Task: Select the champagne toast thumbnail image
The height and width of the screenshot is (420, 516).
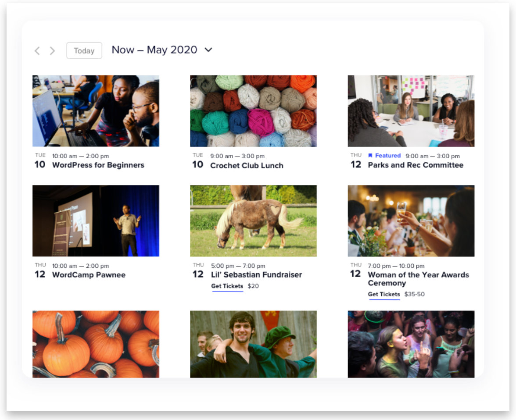Action: point(411,221)
